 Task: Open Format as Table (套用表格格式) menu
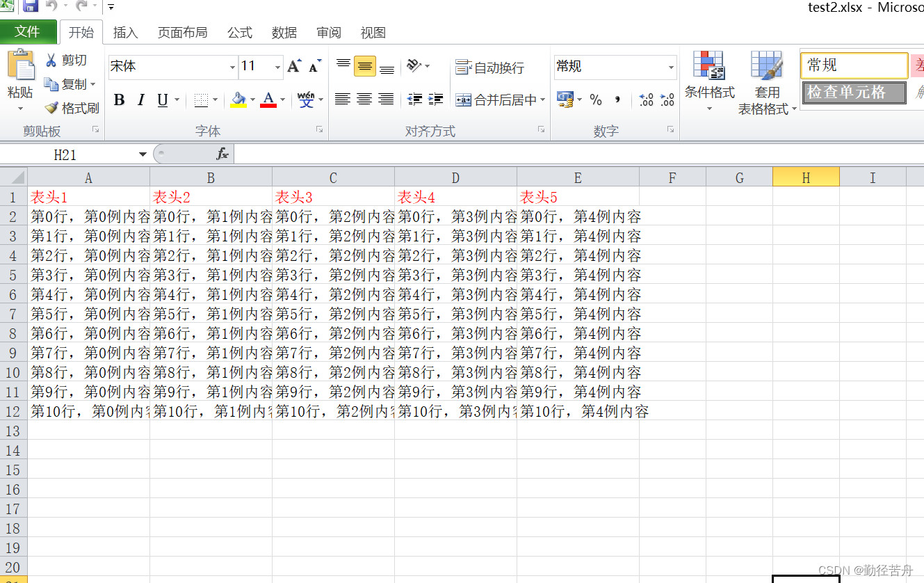pyautogui.click(x=768, y=82)
